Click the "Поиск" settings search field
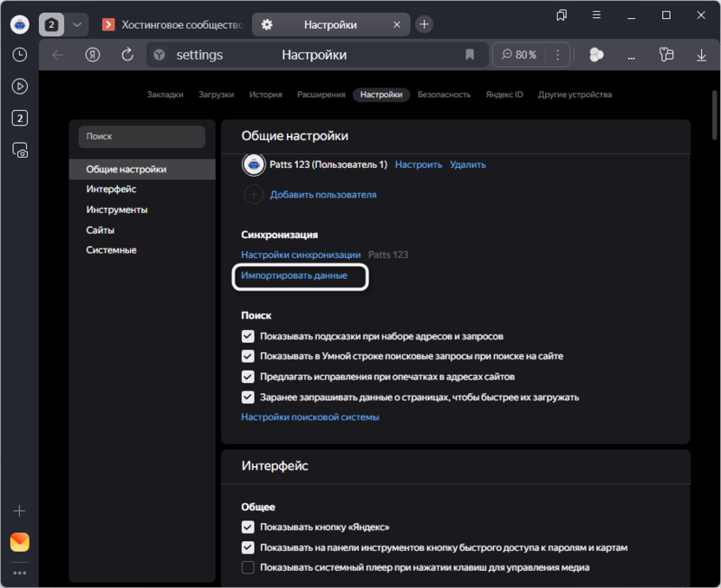Image resolution: width=721 pixels, height=588 pixels. 141,137
